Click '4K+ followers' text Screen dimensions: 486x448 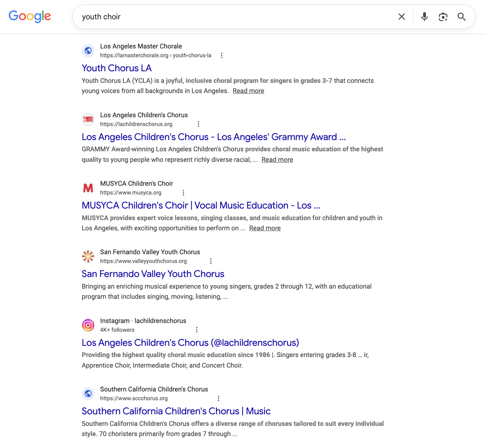[117, 330]
